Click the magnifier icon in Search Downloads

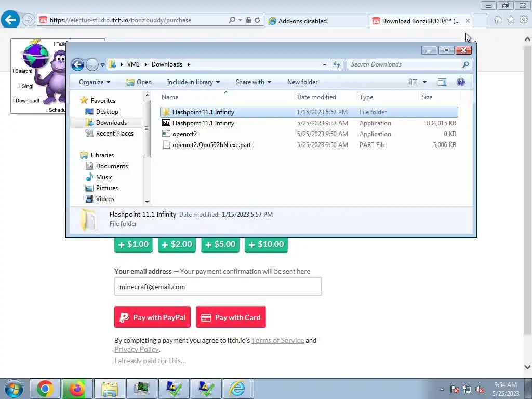pos(466,64)
